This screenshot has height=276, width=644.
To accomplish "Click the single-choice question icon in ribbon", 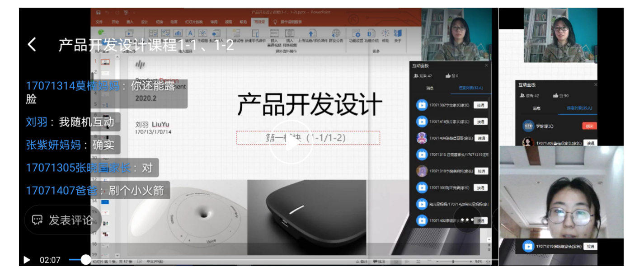I will coord(153,33).
